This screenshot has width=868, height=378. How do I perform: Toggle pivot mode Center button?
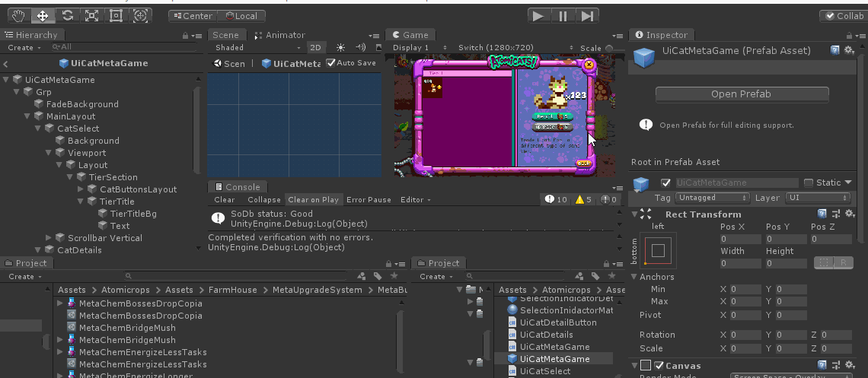point(193,16)
